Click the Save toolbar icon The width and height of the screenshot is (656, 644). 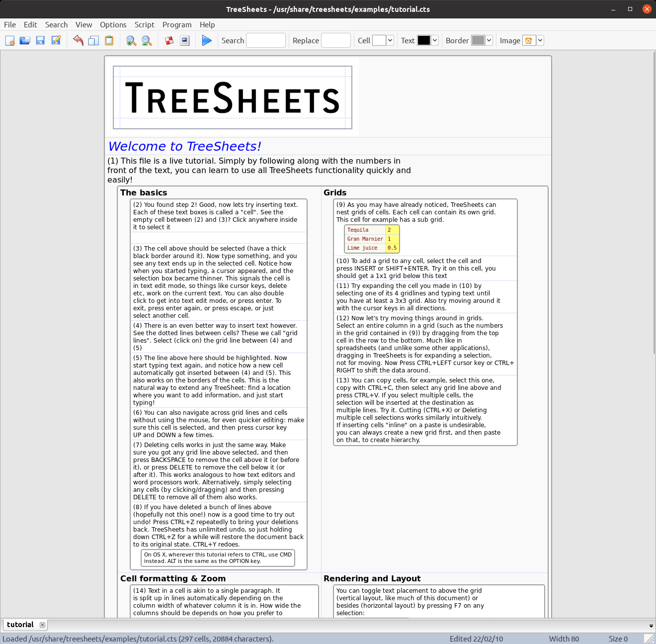[x=40, y=41]
